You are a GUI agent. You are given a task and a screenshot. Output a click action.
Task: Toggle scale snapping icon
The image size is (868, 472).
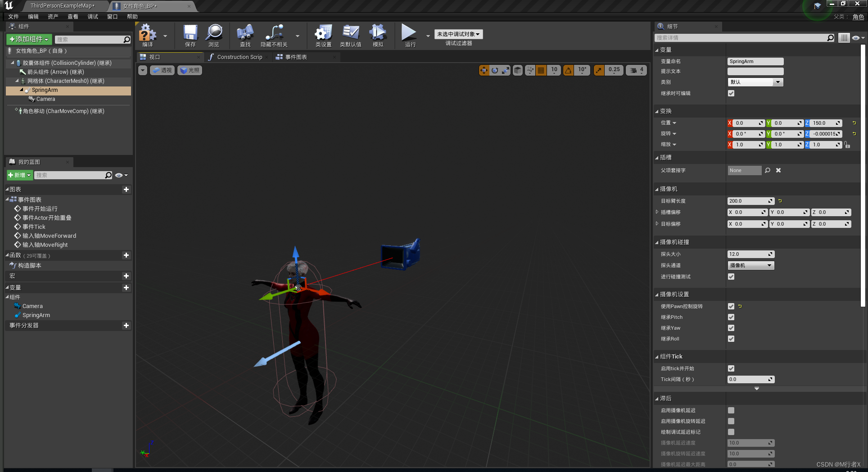pyautogui.click(x=599, y=70)
